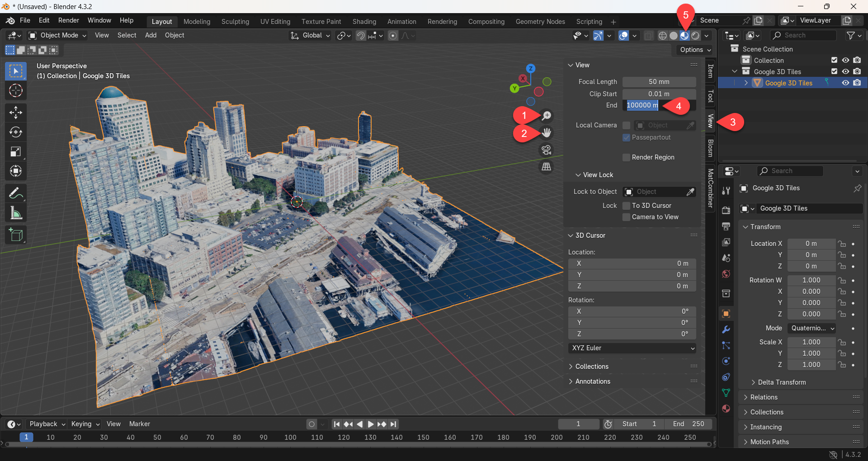Enable Render Region checkbox
The image size is (868, 461).
[627, 157]
